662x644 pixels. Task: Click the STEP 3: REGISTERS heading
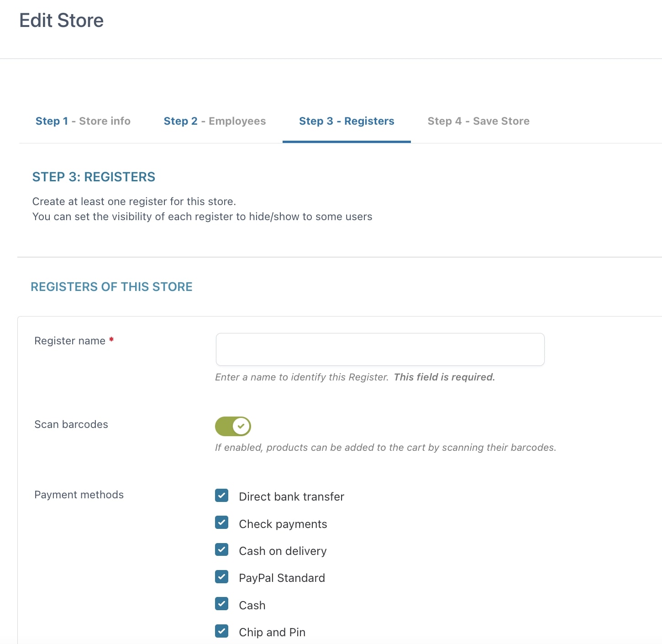pyautogui.click(x=94, y=177)
